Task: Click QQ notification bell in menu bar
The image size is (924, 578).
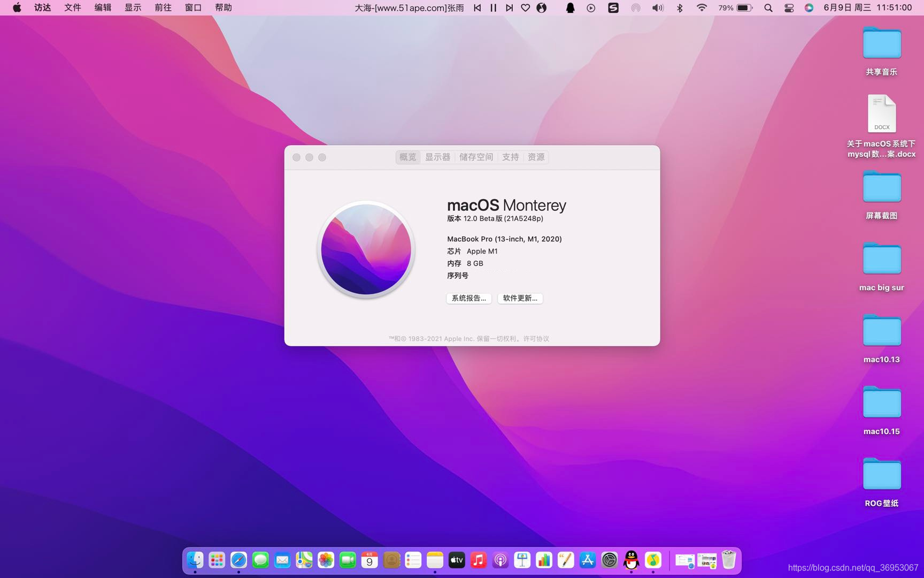Action: pyautogui.click(x=570, y=7)
